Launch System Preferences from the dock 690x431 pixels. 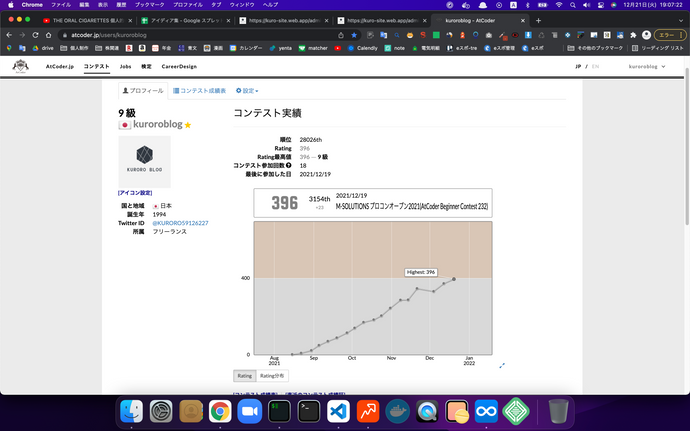click(x=161, y=411)
